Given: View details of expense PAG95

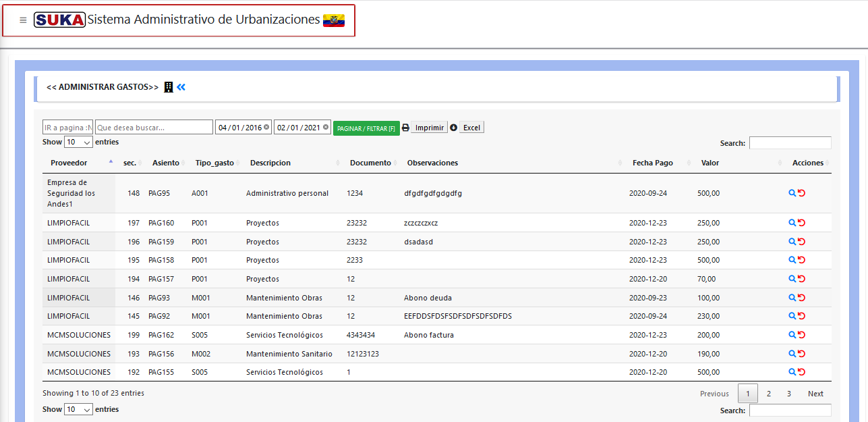Looking at the screenshot, I should [792, 193].
